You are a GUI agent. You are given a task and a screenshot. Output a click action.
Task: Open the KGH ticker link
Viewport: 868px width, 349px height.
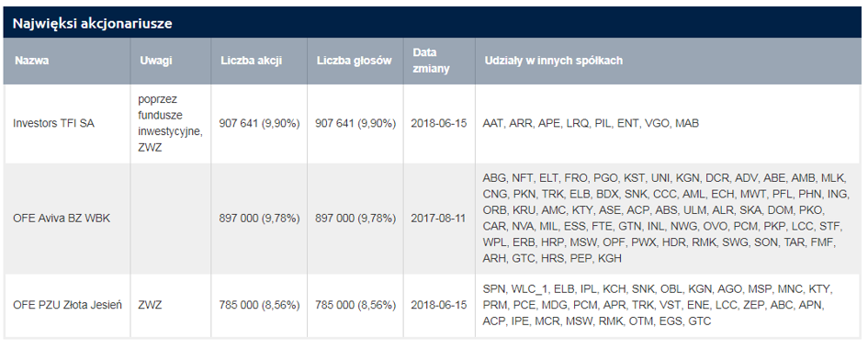[610, 258]
